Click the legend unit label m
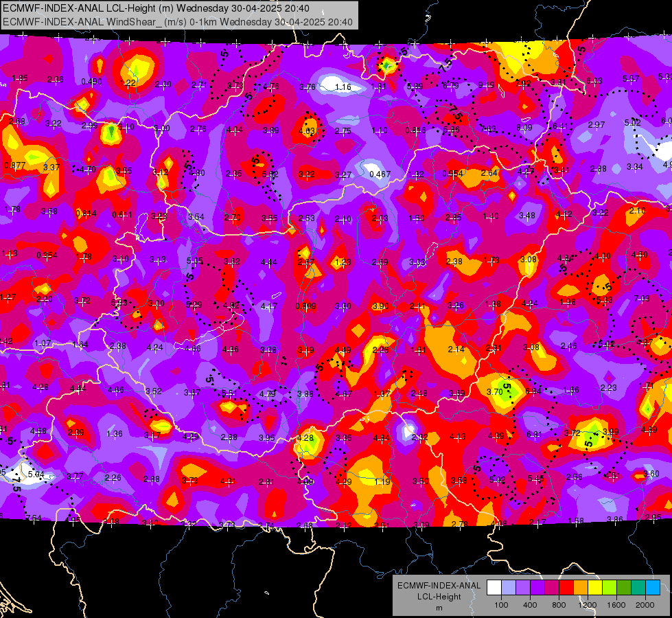Screen dimensions: 672x618 click(439, 608)
